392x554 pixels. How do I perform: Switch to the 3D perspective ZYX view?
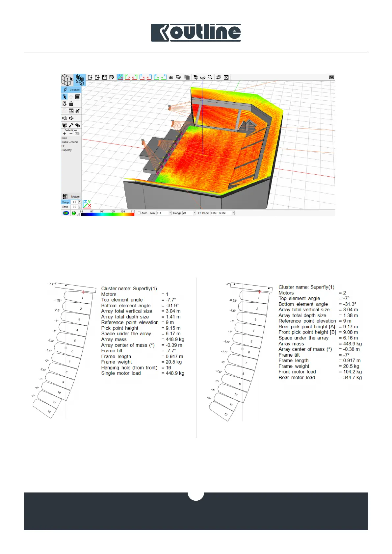[120, 77]
